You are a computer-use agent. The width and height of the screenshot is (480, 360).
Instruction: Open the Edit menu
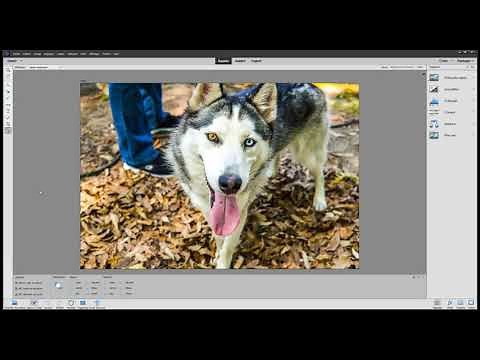click(27, 54)
